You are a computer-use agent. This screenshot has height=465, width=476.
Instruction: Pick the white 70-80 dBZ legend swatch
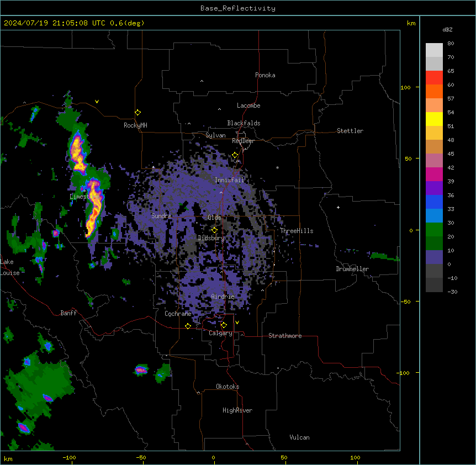434,50
